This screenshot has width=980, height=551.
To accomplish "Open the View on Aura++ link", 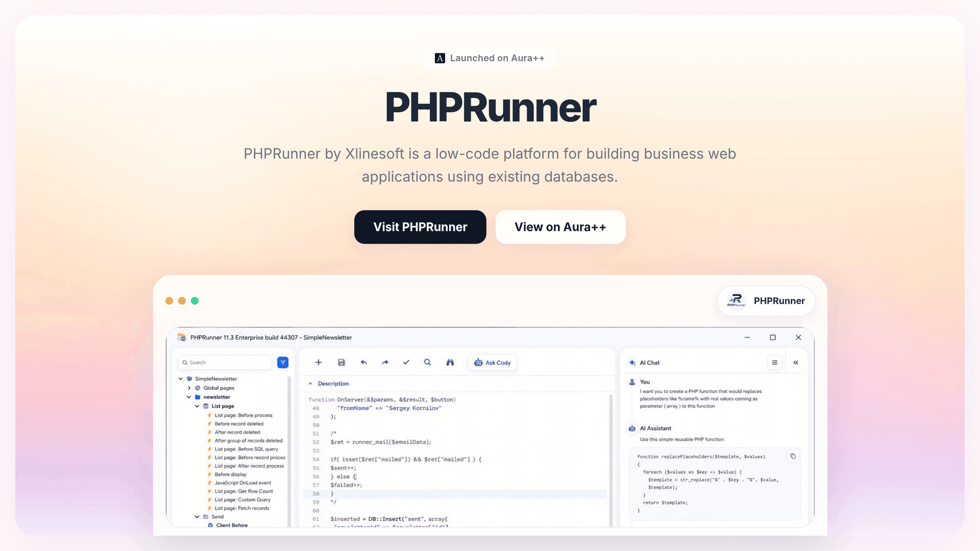I will [560, 227].
